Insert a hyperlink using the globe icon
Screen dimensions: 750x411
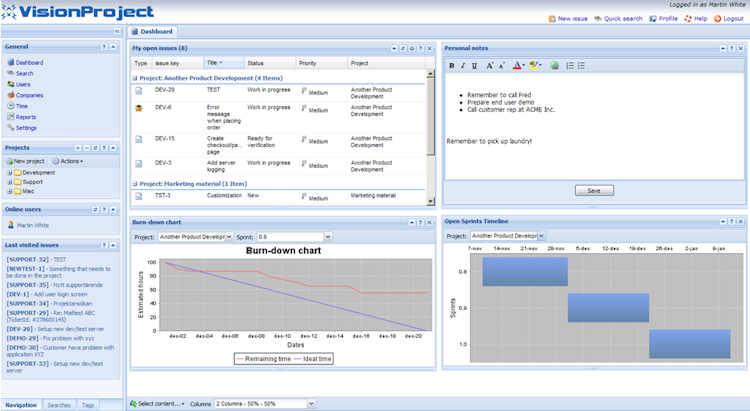(555, 65)
